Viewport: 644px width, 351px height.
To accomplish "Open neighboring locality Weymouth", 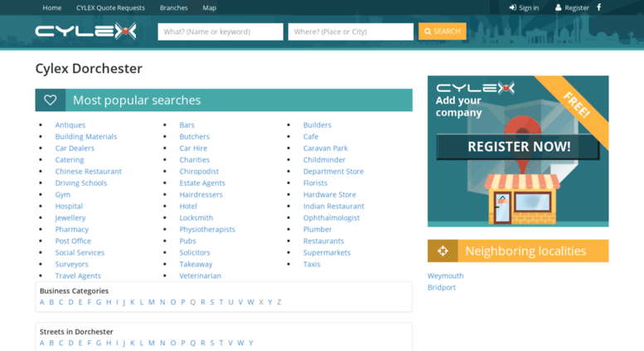I will coord(445,275).
